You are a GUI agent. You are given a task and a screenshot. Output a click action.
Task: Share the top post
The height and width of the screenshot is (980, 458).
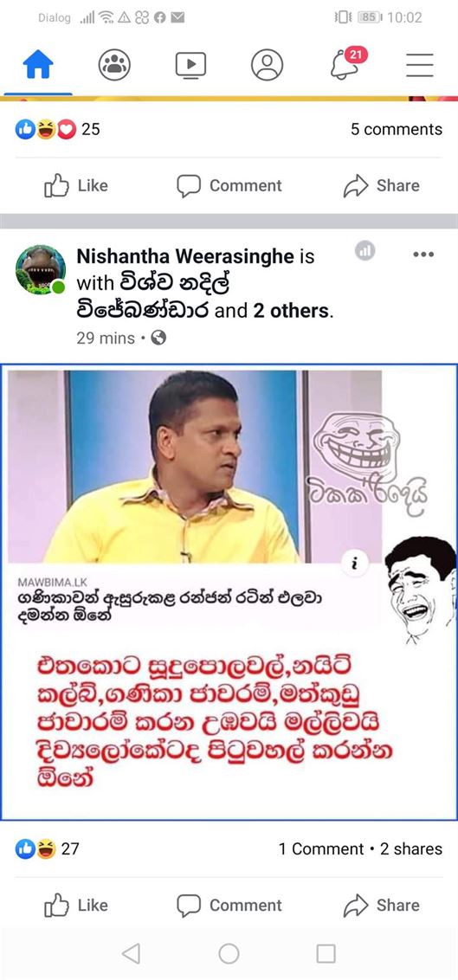(x=381, y=185)
